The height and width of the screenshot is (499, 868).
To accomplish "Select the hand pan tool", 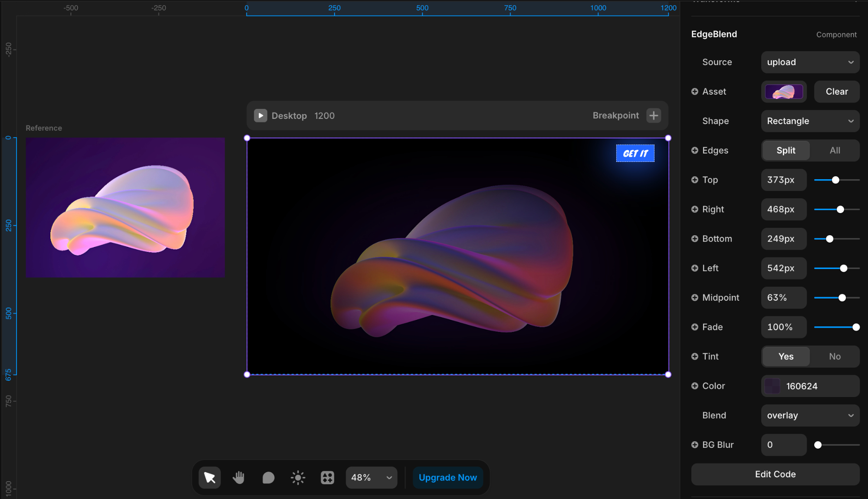I will tap(239, 478).
